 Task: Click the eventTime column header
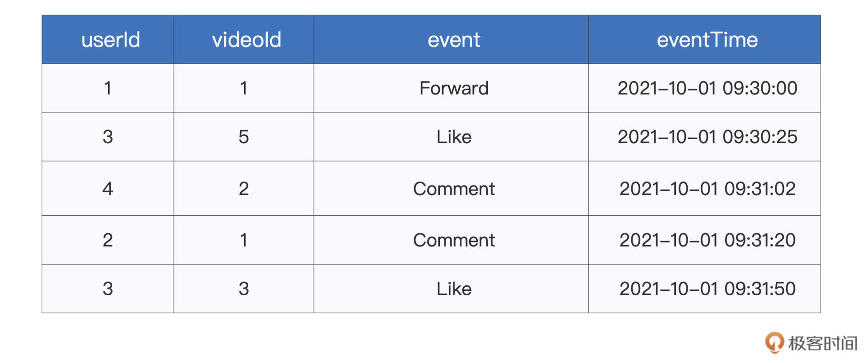(707, 40)
